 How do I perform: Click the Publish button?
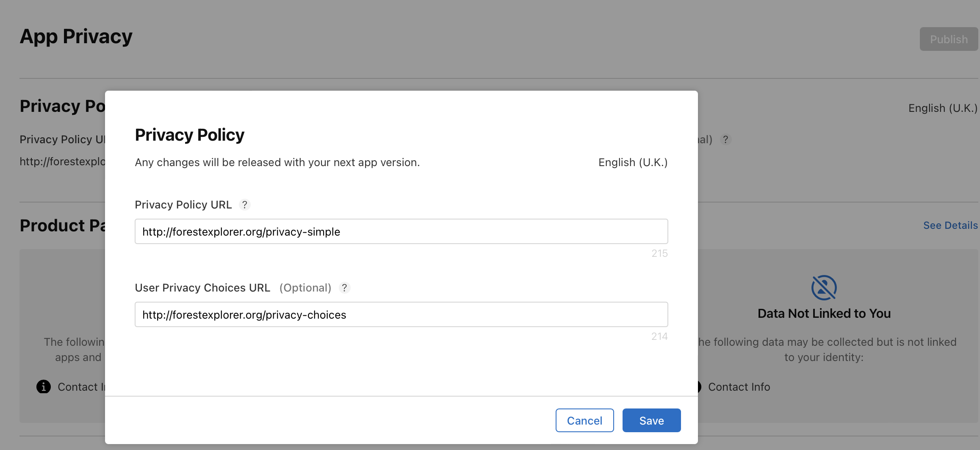click(x=949, y=39)
